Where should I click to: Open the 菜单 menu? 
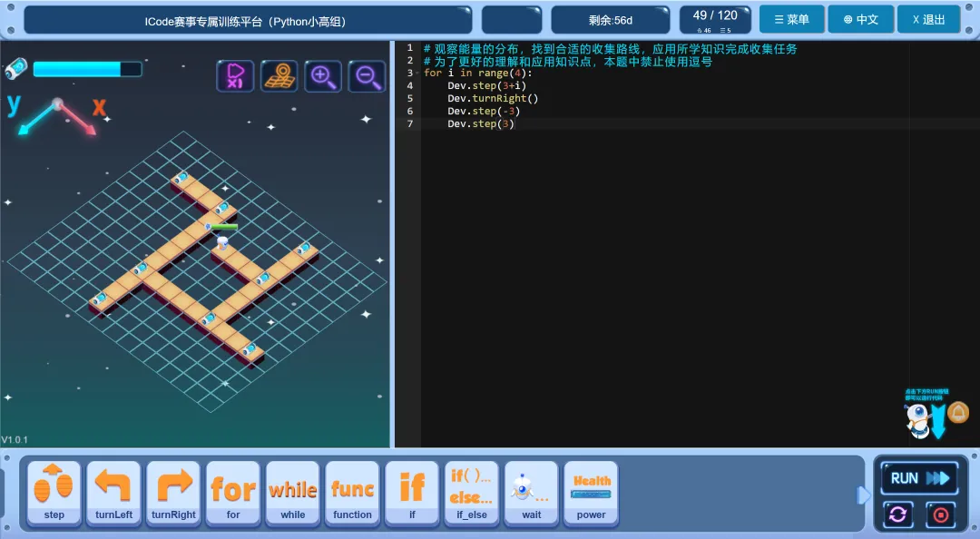(x=792, y=19)
